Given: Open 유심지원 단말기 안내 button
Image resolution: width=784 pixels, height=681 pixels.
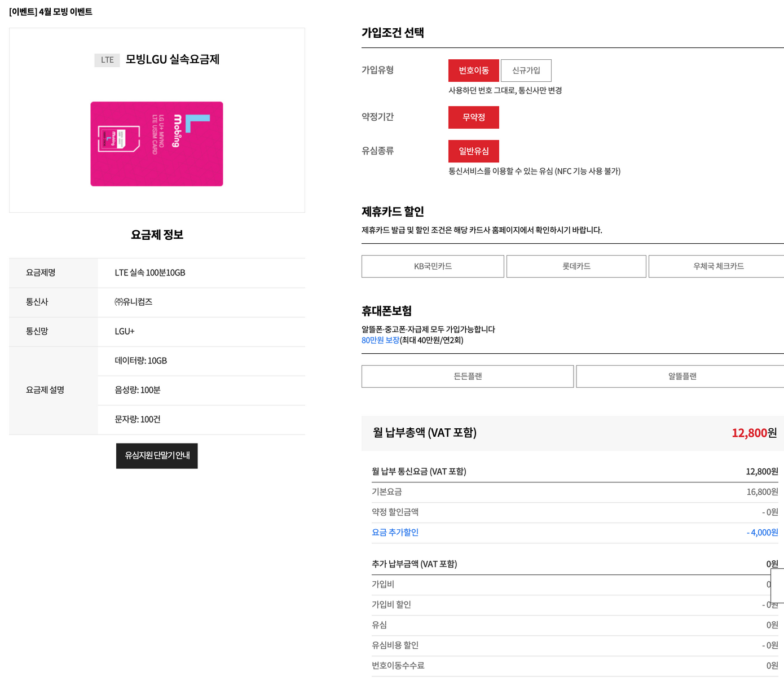Looking at the screenshot, I should [x=157, y=456].
